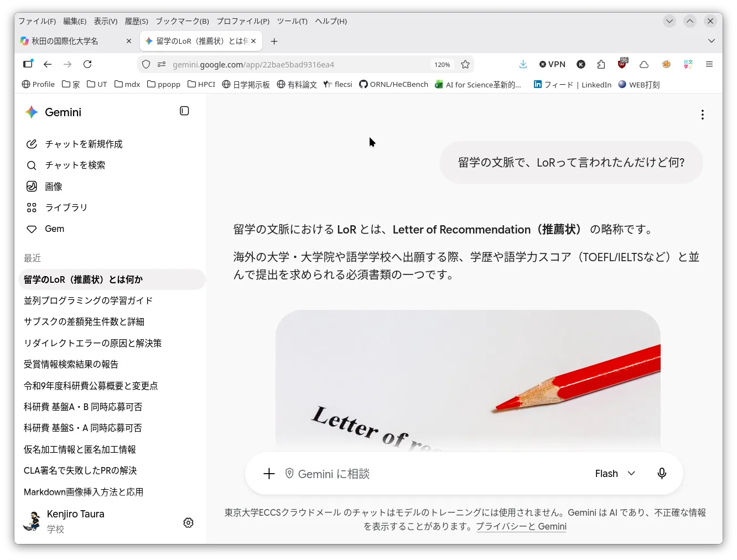Image resolution: width=737 pixels, height=560 pixels.
Task: Open chat 令和9年度科研費公募概要と変更点
Action: 112,386
